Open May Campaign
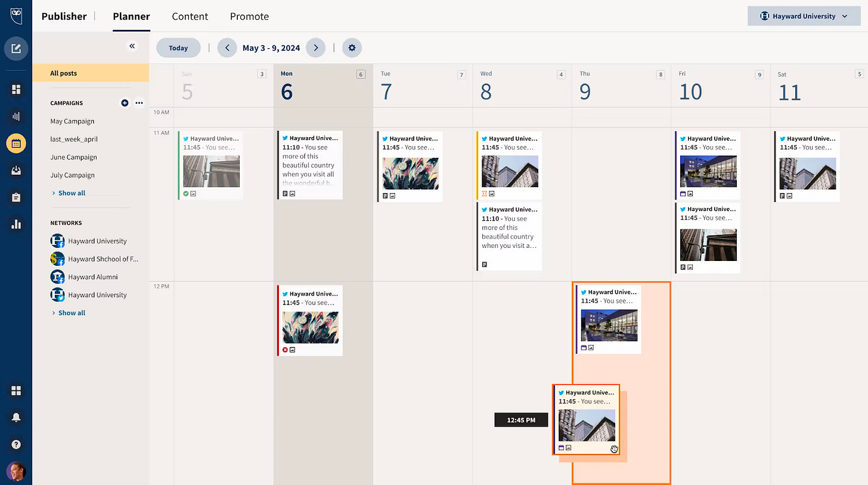868x485 pixels. pos(72,121)
